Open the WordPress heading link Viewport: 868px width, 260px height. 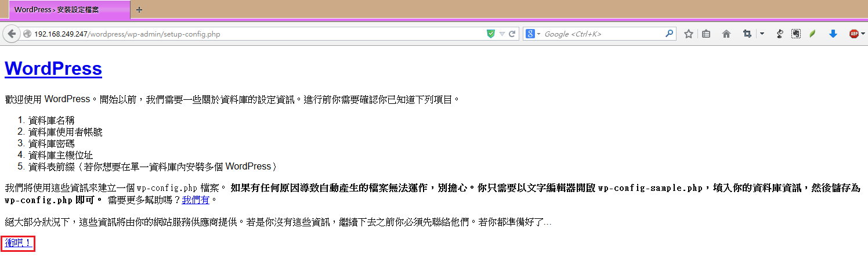pyautogui.click(x=53, y=68)
